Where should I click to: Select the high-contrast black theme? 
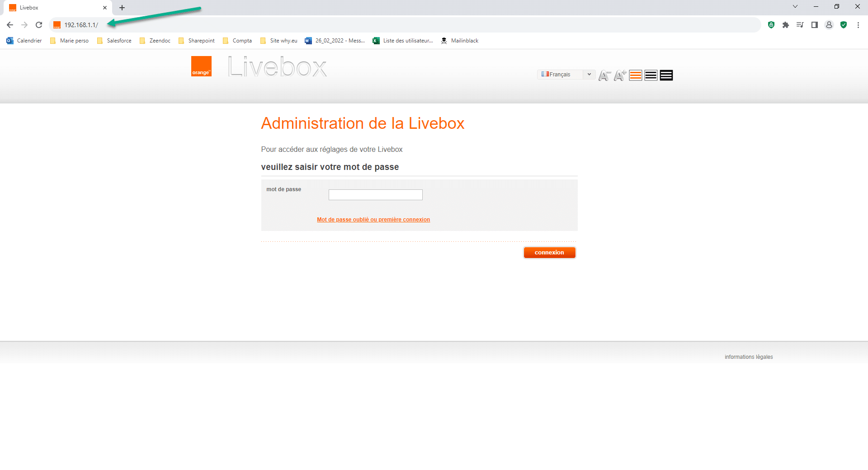tap(666, 75)
